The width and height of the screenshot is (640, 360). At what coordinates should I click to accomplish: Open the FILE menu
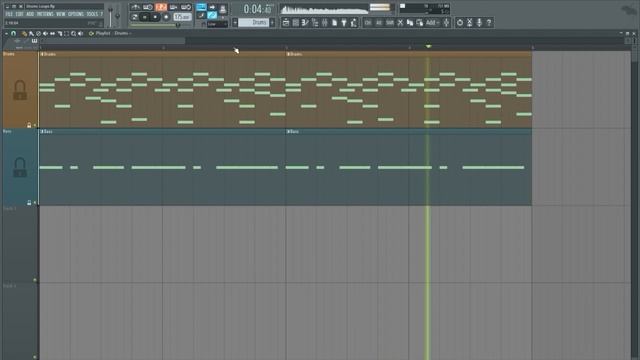coord(9,14)
